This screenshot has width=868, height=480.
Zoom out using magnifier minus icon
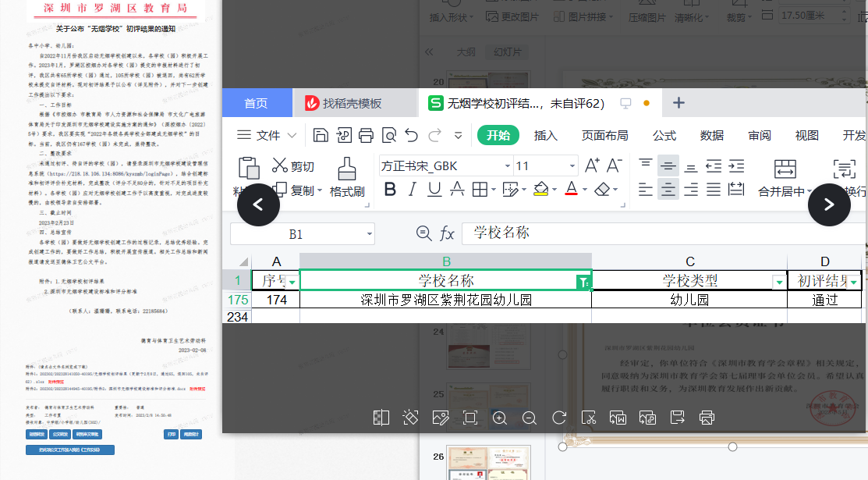pos(530,418)
